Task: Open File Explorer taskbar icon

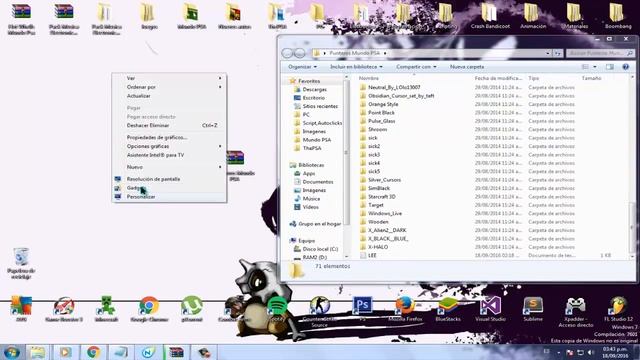Action: [x=38, y=352]
